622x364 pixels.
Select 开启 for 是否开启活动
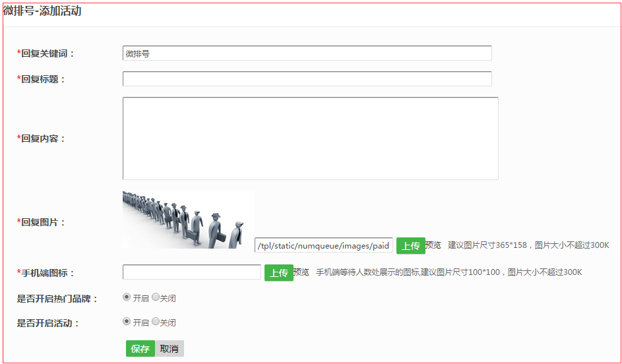127,322
